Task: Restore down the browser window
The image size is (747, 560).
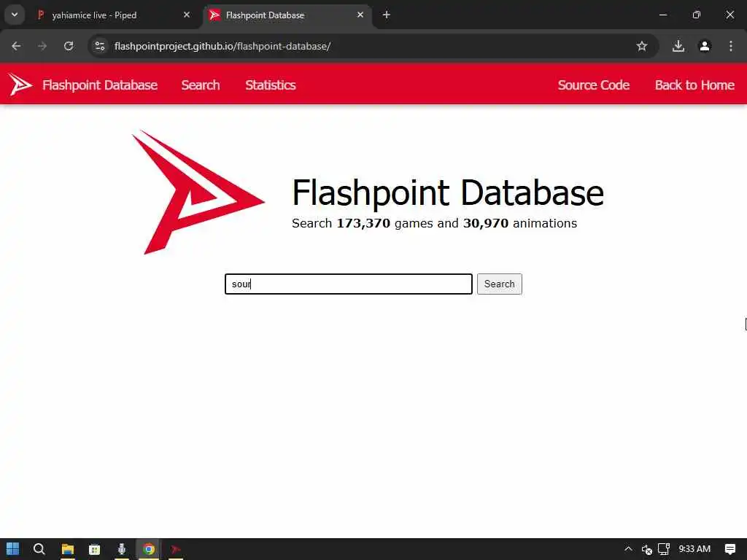Action: (x=697, y=15)
